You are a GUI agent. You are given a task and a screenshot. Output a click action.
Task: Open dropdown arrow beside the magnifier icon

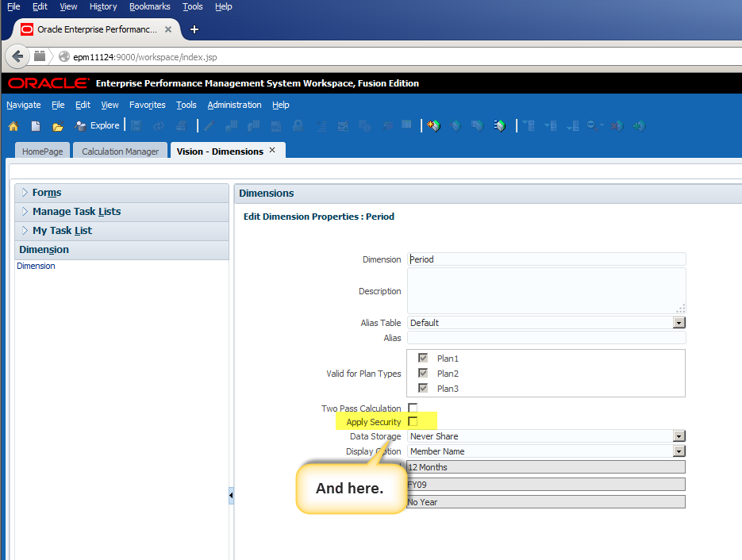pyautogui.click(x=602, y=125)
